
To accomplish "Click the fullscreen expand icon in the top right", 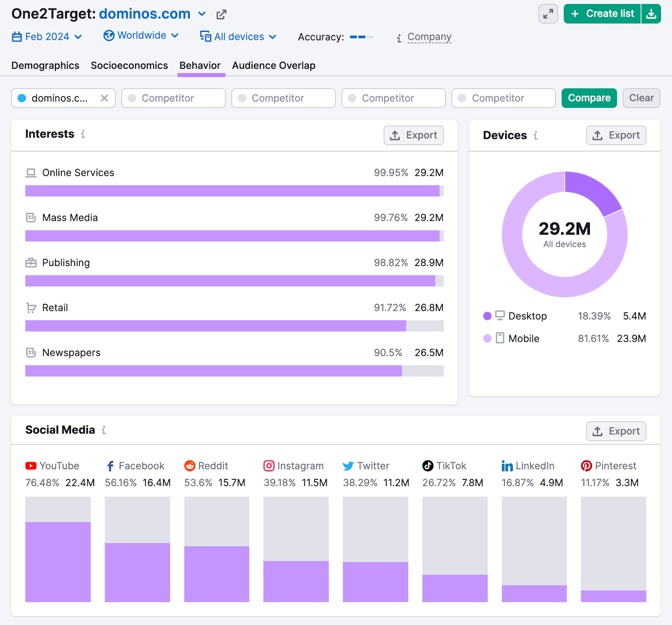I will point(548,14).
